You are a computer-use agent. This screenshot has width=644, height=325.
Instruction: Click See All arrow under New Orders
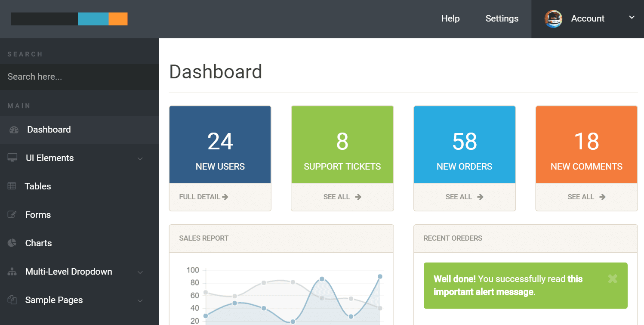click(x=480, y=197)
